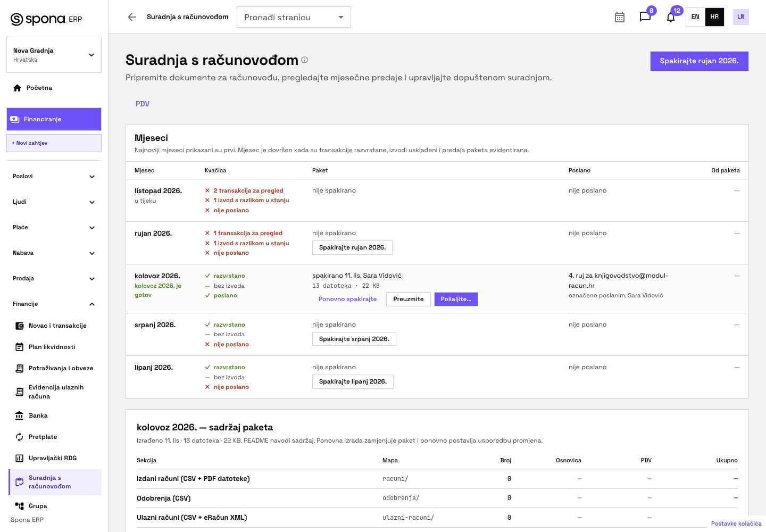Image resolution: width=766 pixels, height=532 pixels.
Task: Open Grupa sidebar item
Action: click(55, 506)
